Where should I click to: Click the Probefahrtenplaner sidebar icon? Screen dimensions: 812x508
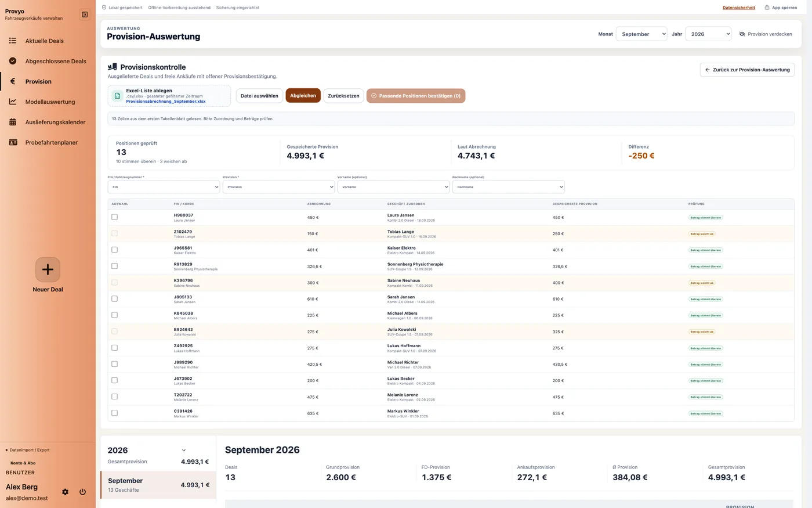click(13, 142)
